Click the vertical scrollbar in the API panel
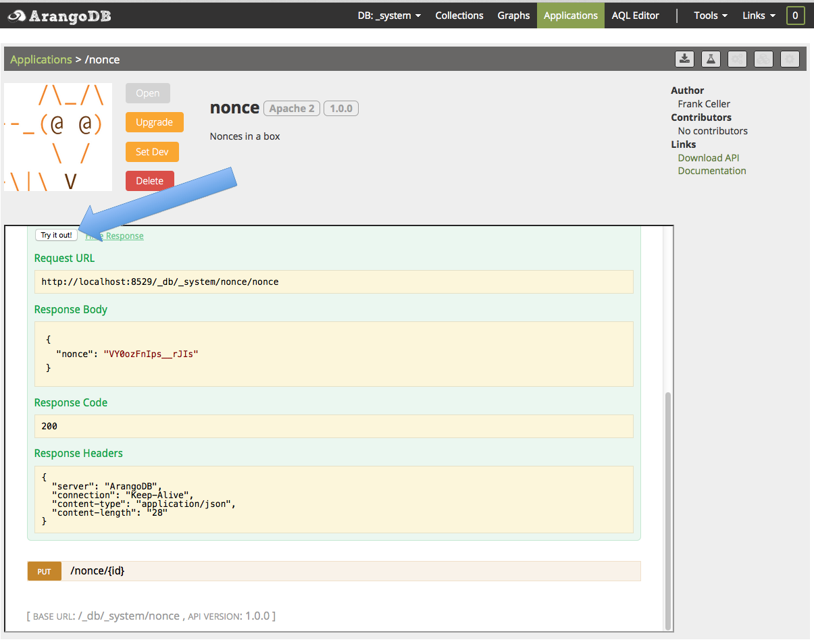Image resolution: width=814 pixels, height=644 pixels. 668,506
